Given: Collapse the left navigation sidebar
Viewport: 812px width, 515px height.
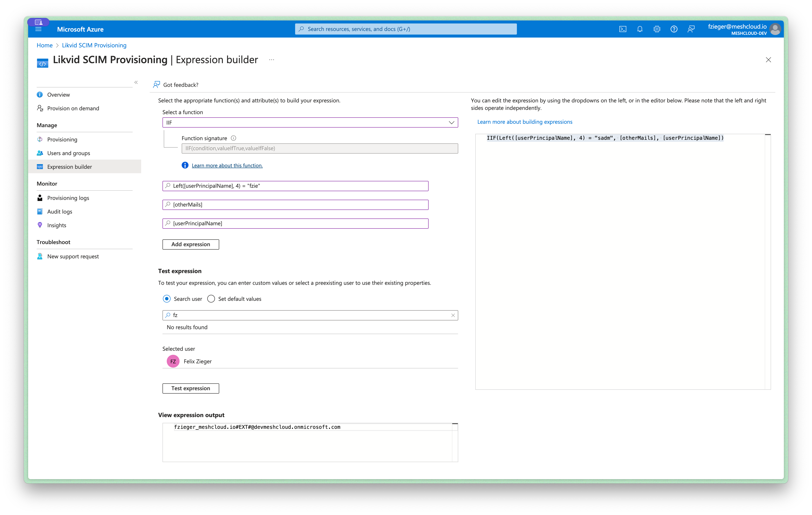Looking at the screenshot, I should (x=136, y=82).
